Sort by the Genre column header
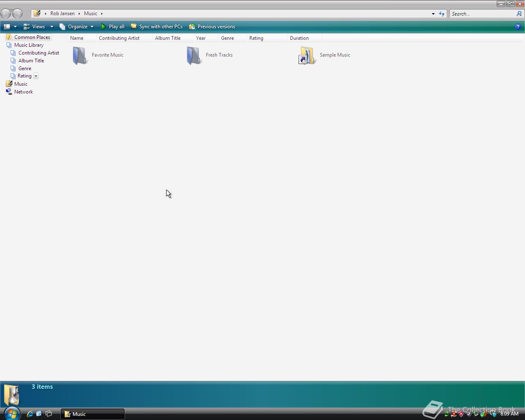The height and width of the screenshot is (420, 525). (233, 38)
